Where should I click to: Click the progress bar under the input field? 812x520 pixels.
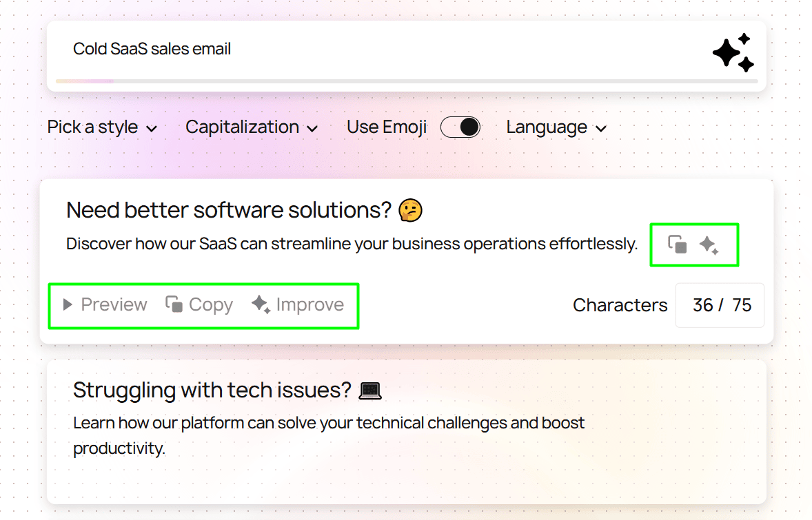point(406,81)
